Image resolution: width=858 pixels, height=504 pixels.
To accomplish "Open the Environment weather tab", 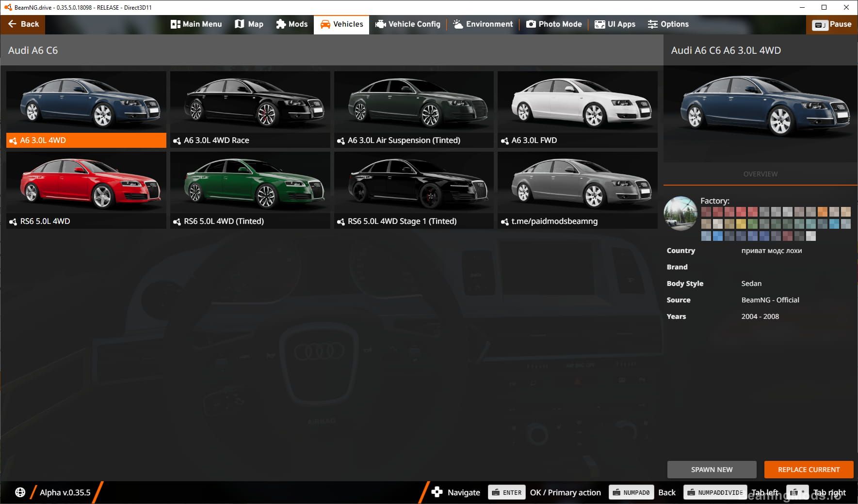I will point(483,24).
